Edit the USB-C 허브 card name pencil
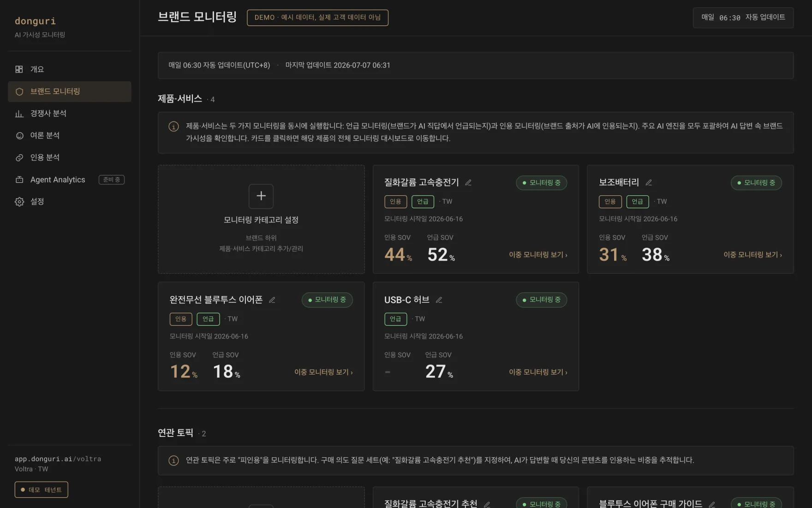Viewport: 812px width, 508px height. click(x=439, y=300)
